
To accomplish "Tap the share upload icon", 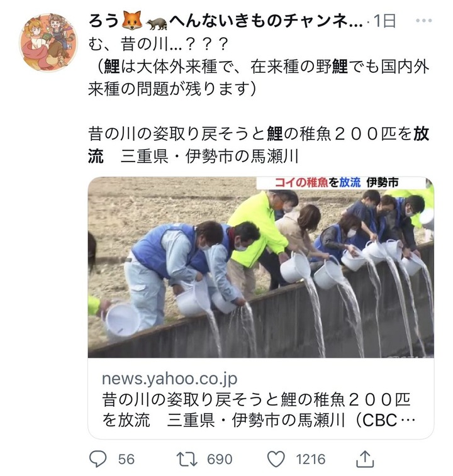I will [365, 458].
